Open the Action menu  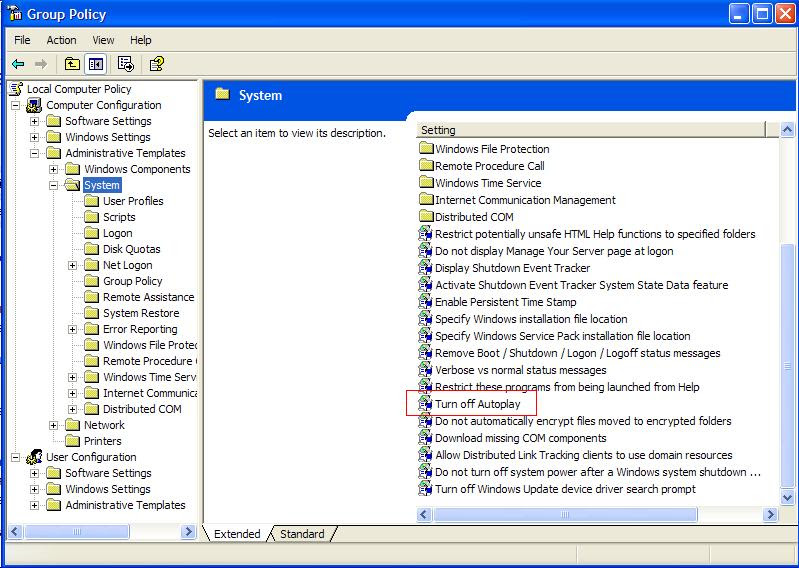[x=61, y=40]
